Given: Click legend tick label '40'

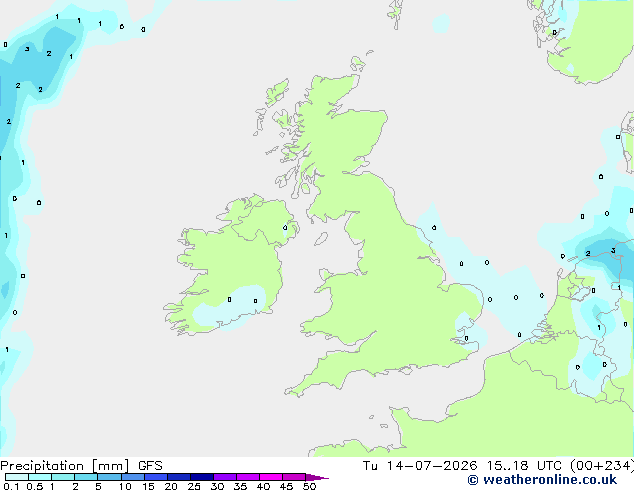Looking at the screenshot, I should (263, 486).
